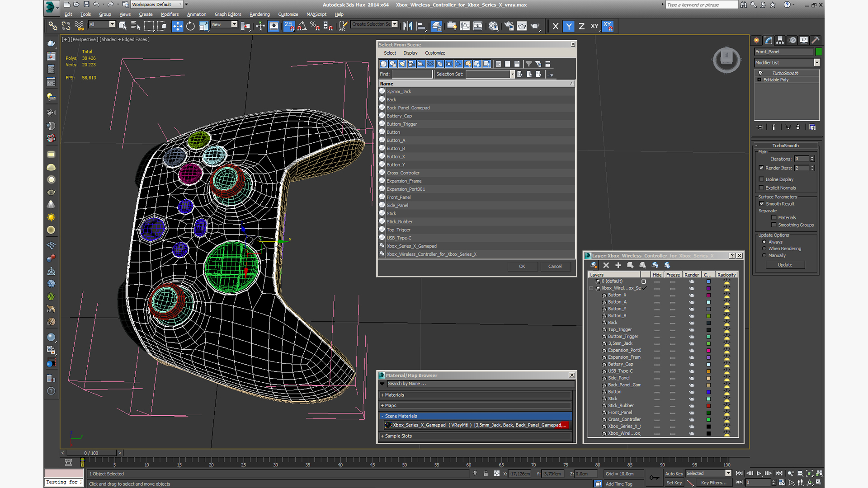Open the Rendering menu
Image resolution: width=868 pixels, height=488 pixels.
click(x=259, y=14)
